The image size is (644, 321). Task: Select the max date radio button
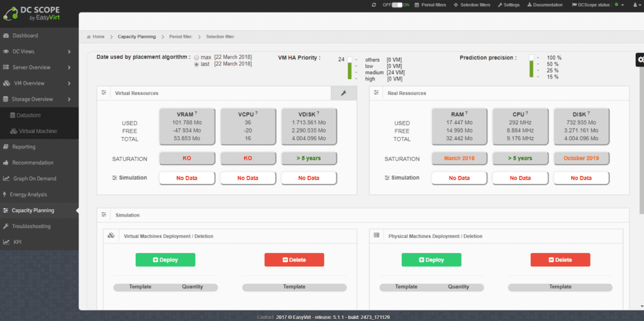click(197, 57)
